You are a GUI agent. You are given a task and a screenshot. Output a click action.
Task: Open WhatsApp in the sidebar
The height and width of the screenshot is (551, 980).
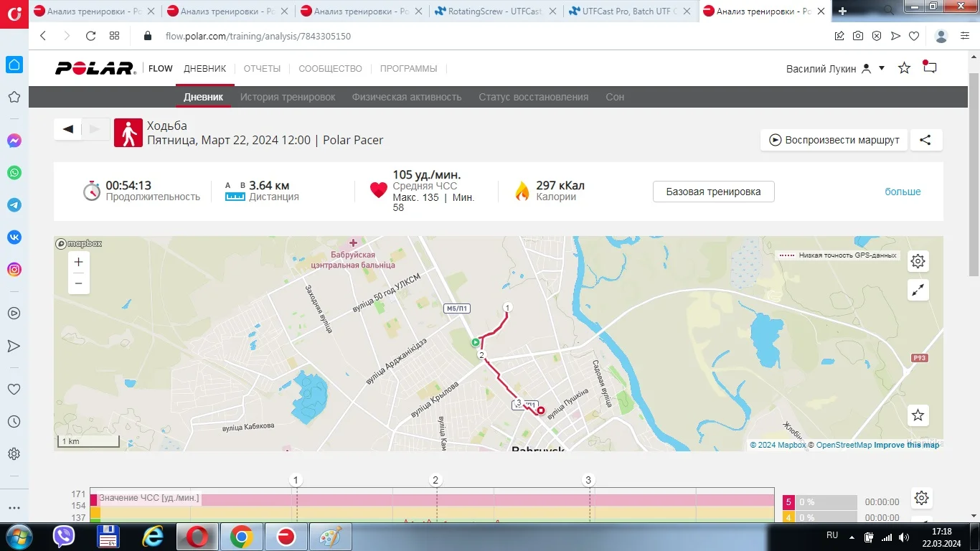(14, 173)
